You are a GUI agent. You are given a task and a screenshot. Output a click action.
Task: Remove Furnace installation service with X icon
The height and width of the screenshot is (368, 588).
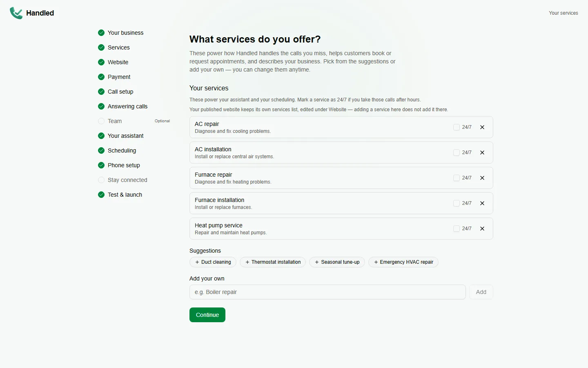(x=482, y=203)
